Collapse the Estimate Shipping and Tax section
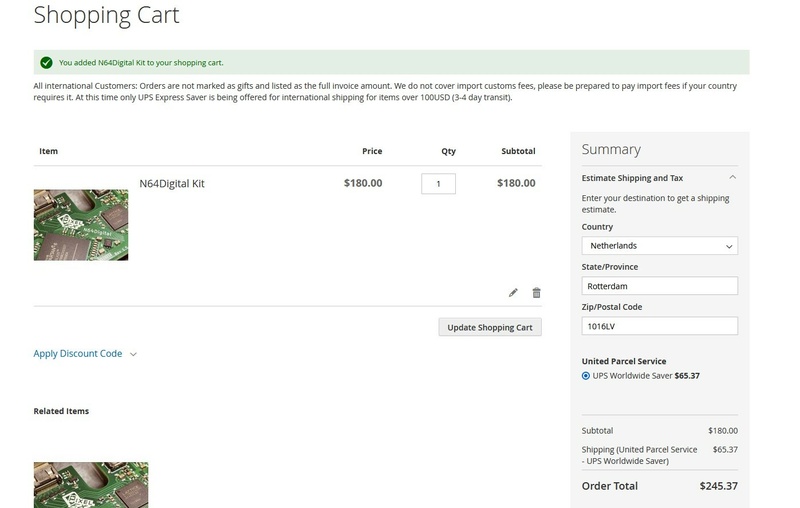The width and height of the screenshot is (800, 508). click(x=659, y=178)
